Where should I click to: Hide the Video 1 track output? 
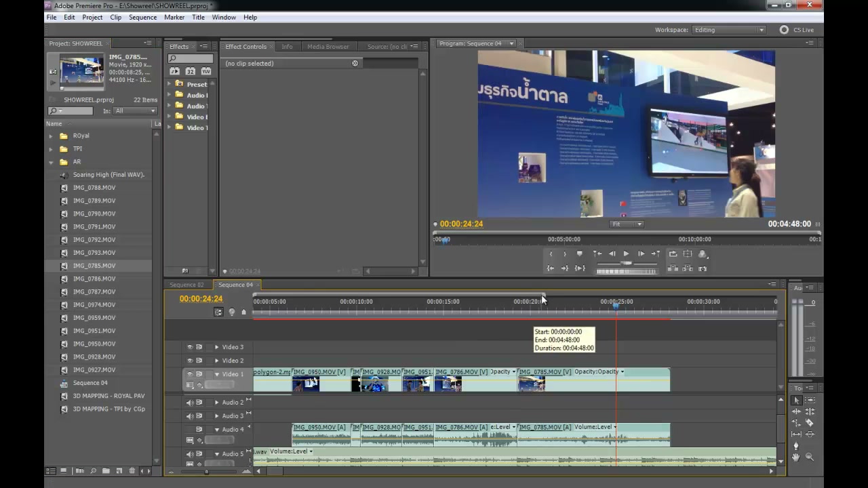190,374
